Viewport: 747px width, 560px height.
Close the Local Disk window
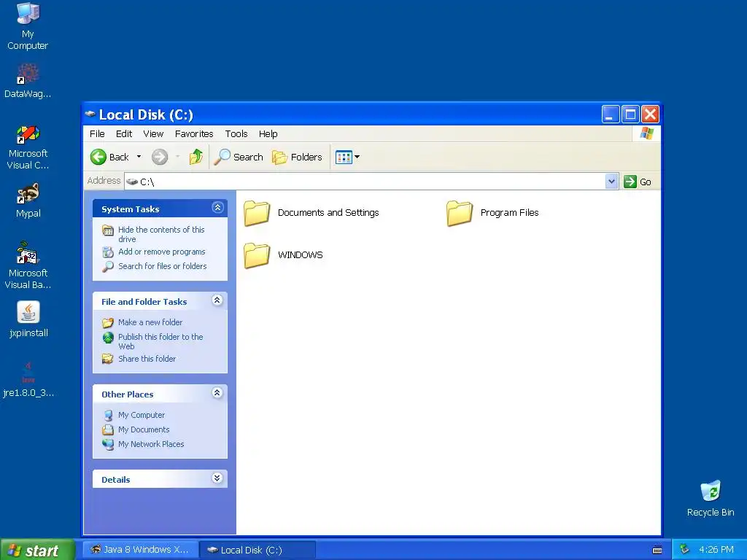(x=650, y=114)
